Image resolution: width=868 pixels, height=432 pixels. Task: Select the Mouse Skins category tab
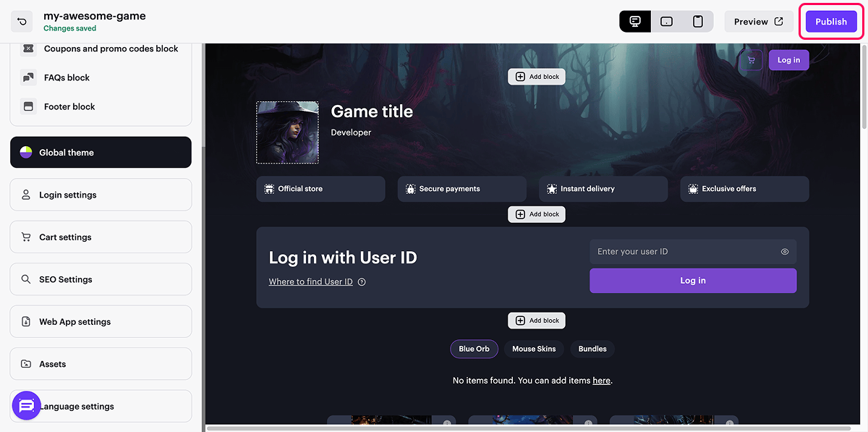(534, 349)
